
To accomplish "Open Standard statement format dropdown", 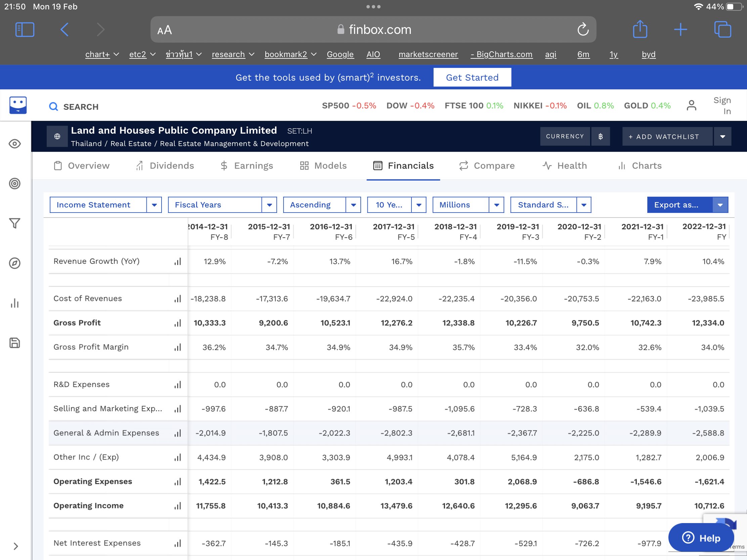I will pos(551,205).
